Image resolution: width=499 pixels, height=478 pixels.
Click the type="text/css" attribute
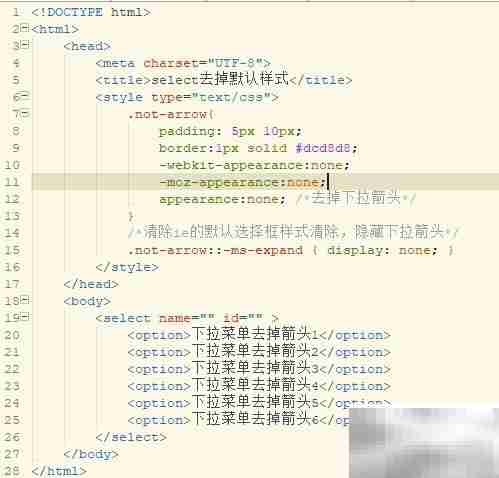pos(211,97)
